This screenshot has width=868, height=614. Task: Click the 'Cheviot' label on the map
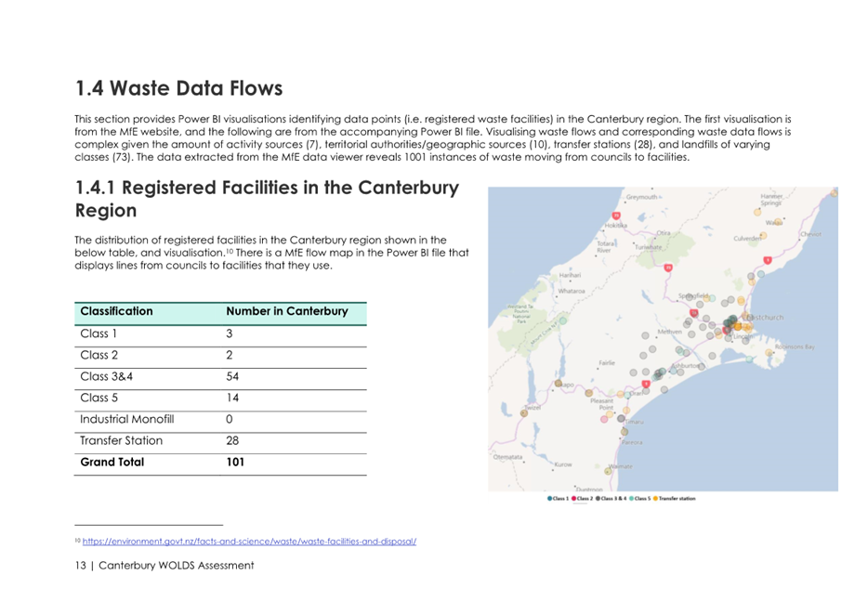[x=810, y=234]
